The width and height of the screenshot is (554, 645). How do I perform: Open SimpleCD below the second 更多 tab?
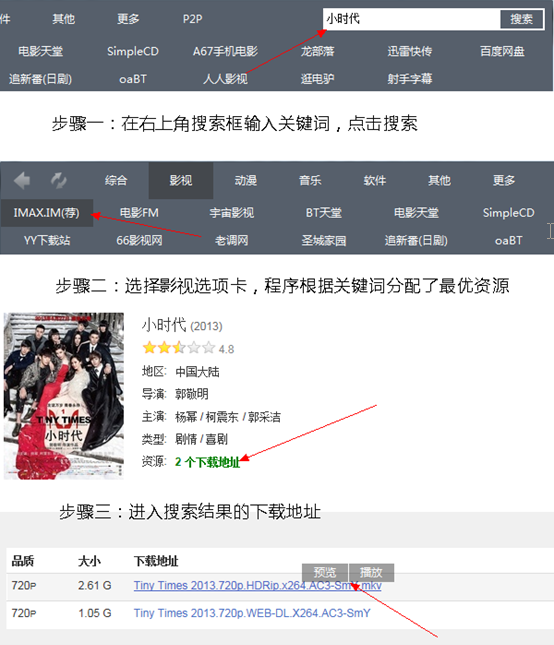[x=508, y=213]
